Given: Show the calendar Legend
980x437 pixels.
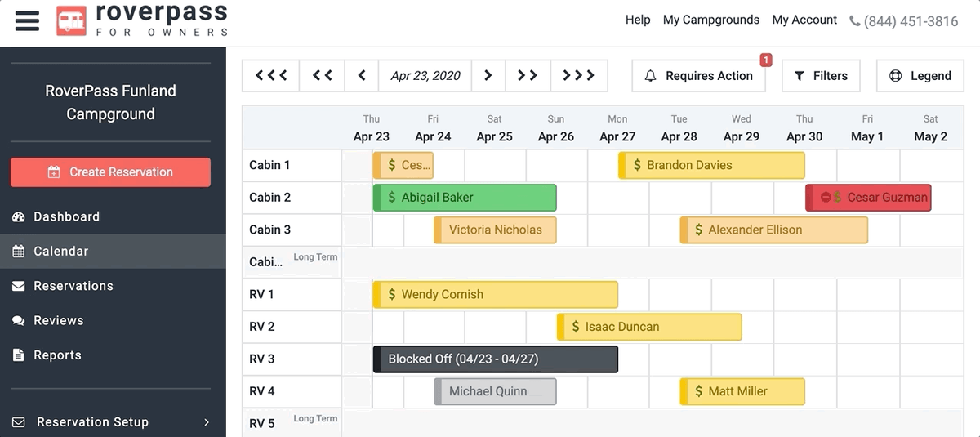Looking at the screenshot, I should [x=922, y=76].
